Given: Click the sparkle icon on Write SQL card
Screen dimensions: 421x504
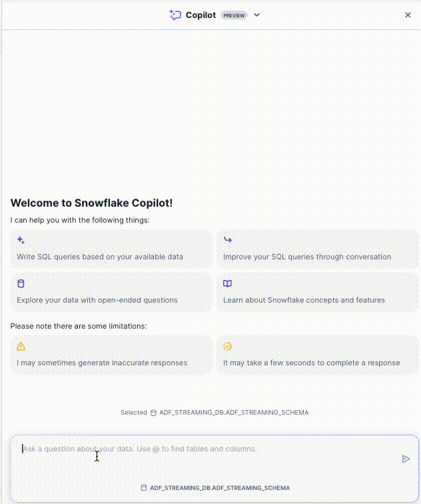Looking at the screenshot, I should [x=21, y=240].
